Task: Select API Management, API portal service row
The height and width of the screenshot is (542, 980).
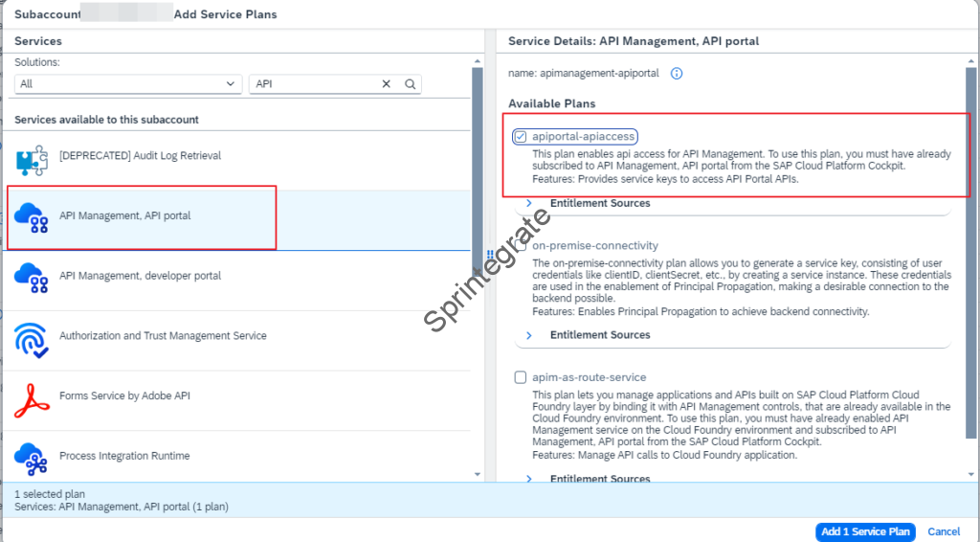Action: click(237, 220)
